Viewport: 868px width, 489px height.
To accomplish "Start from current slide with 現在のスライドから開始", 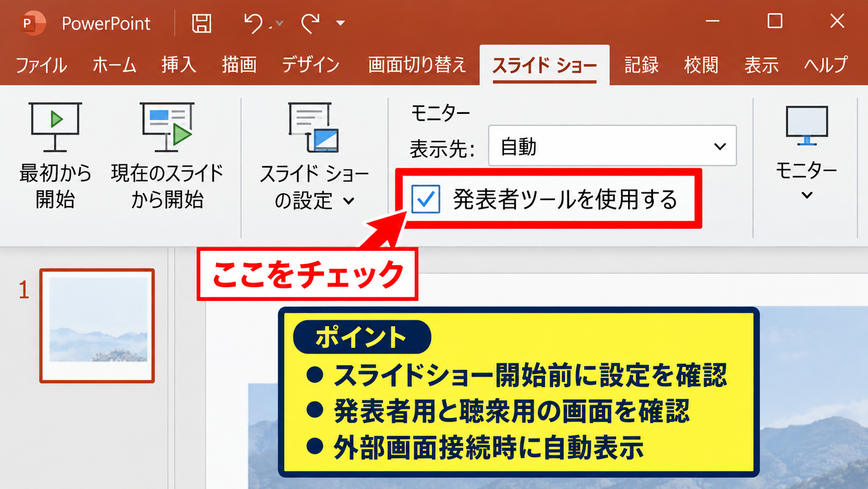I will [167, 156].
